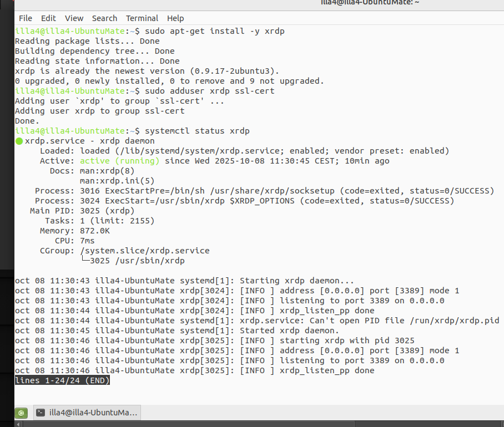
Task: Open the View menu
Action: click(x=74, y=18)
